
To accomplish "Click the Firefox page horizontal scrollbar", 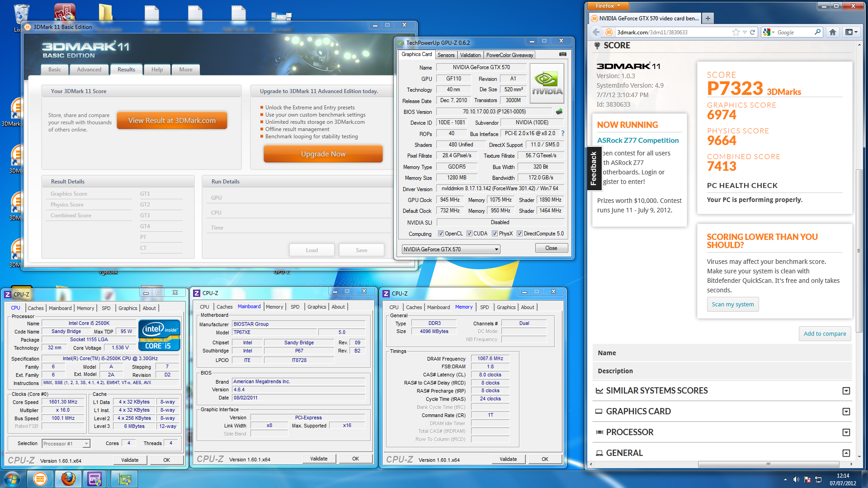I will pyautogui.click(x=769, y=464).
